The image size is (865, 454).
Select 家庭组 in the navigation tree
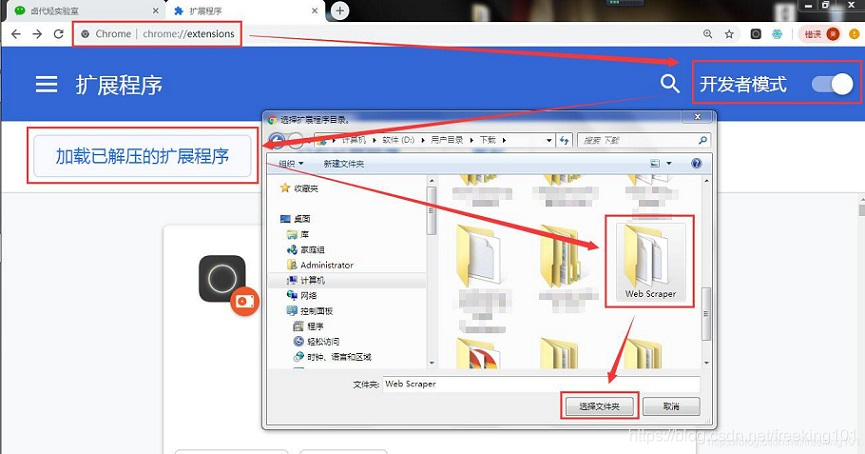pos(306,250)
